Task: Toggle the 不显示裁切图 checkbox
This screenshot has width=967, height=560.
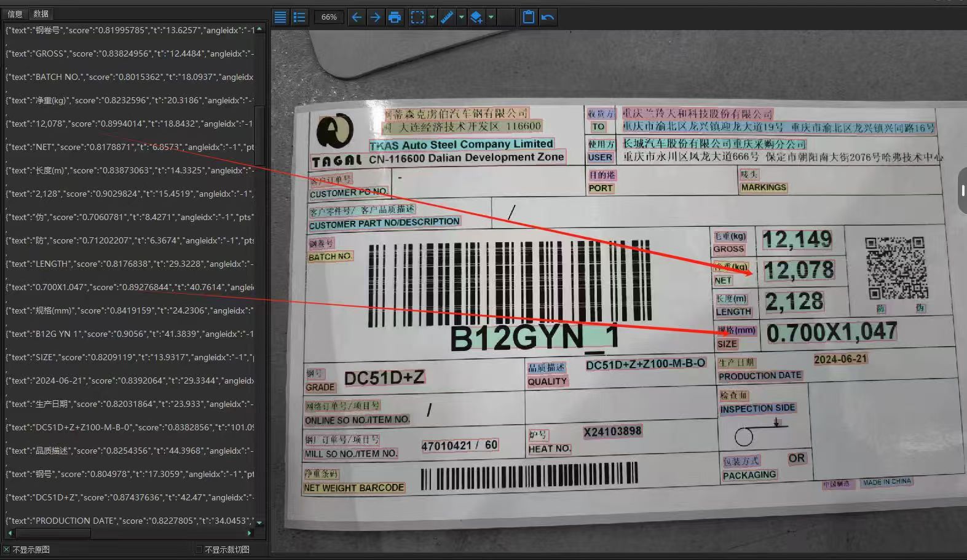Action: 199,550
